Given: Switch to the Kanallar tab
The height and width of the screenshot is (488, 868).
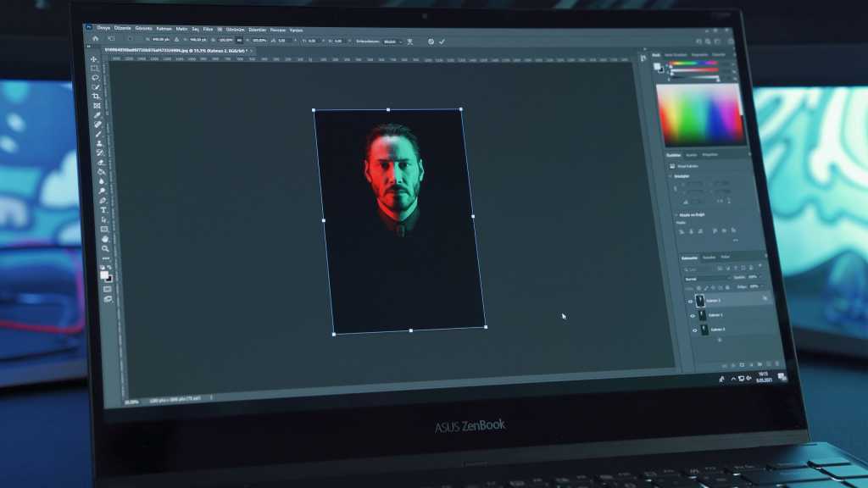Looking at the screenshot, I should 710,258.
